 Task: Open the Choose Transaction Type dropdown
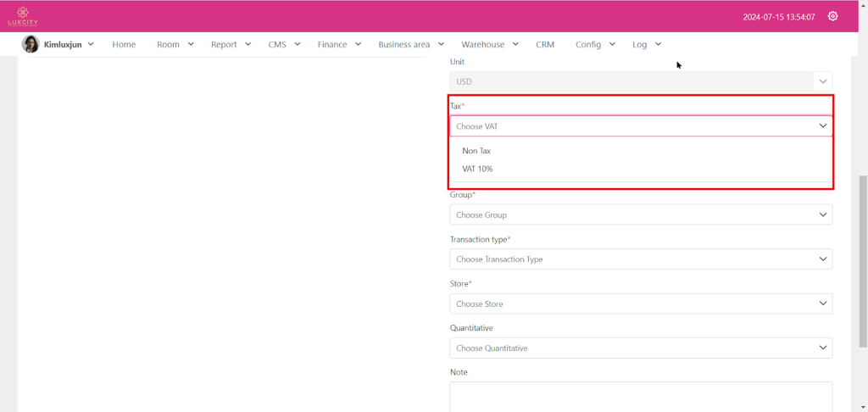click(x=640, y=259)
